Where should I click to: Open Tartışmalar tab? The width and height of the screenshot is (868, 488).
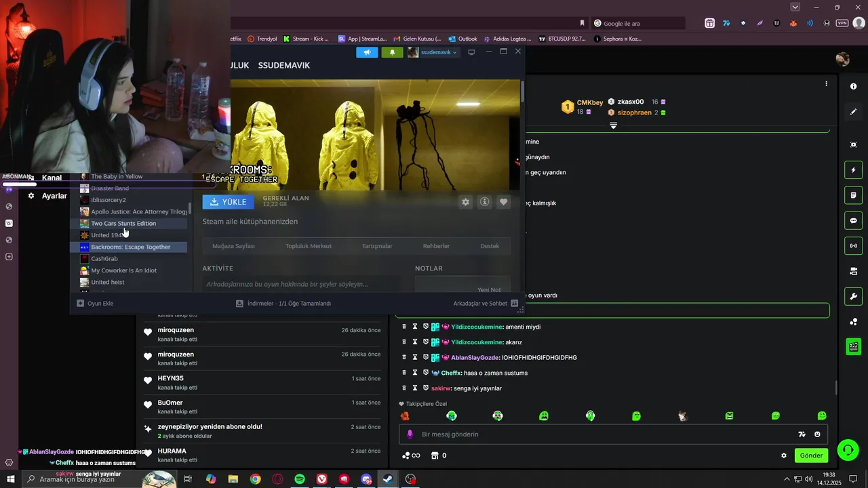pyautogui.click(x=377, y=246)
